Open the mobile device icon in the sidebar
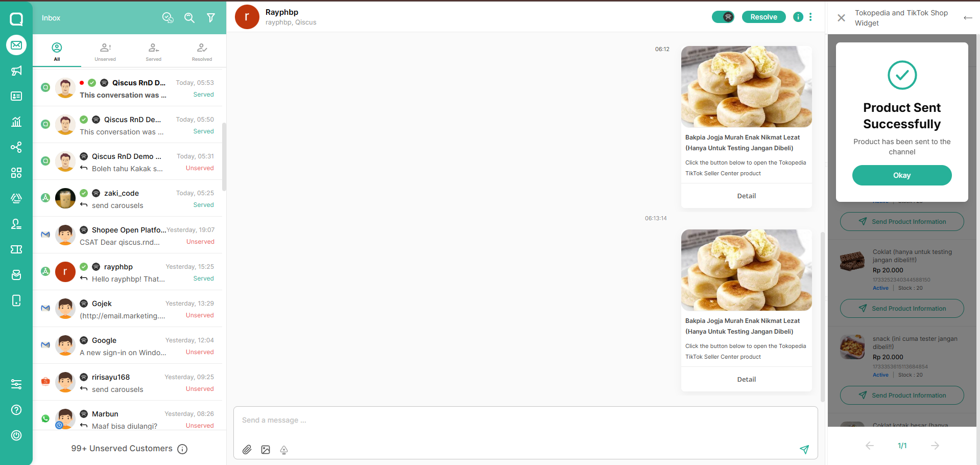This screenshot has height=465, width=980. point(16,300)
